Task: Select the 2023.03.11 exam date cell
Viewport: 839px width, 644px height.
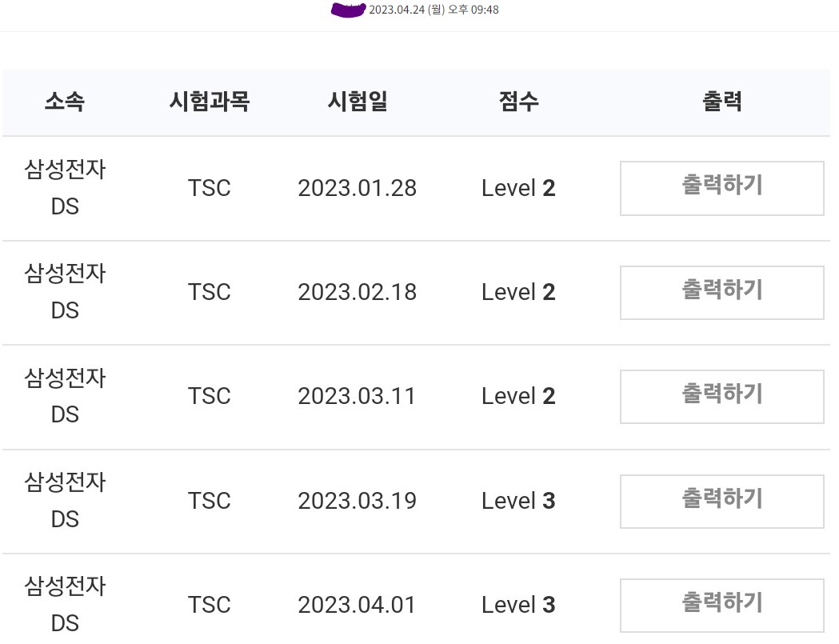Action: [x=357, y=397]
